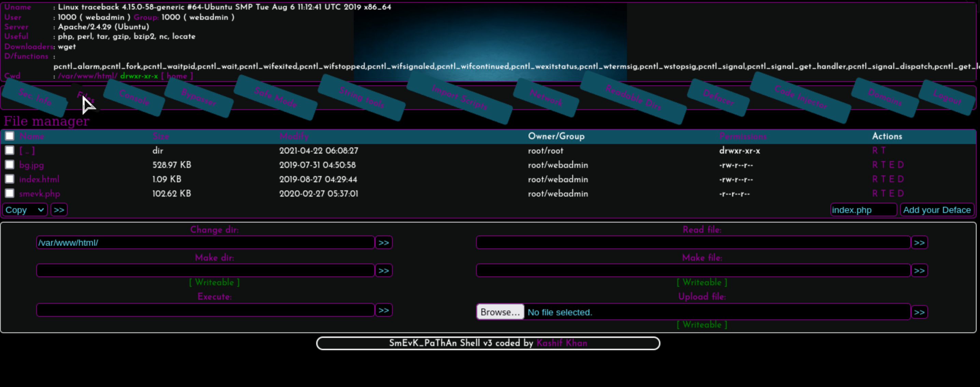
Task: Click the >> button next to Execute
Action: 383,310
